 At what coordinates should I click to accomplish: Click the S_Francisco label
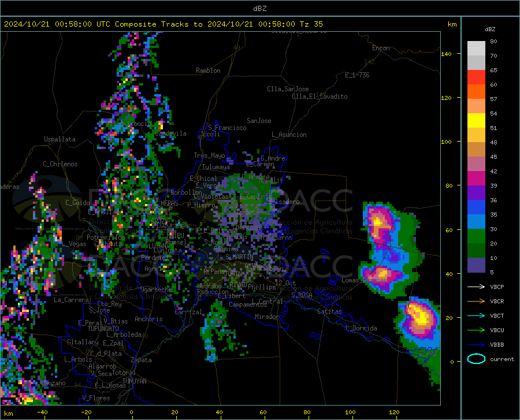pyautogui.click(x=227, y=128)
